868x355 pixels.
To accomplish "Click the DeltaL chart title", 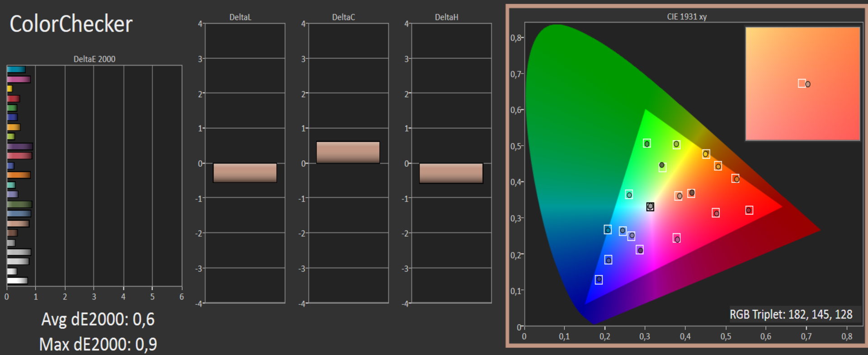I will tap(240, 17).
